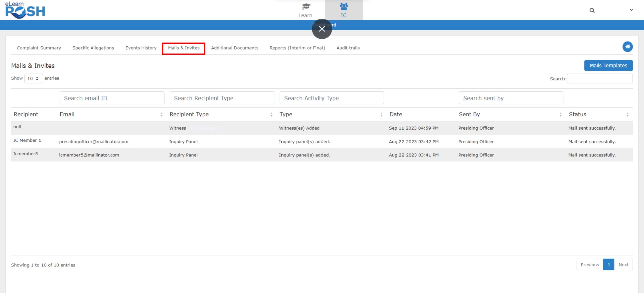
Task: Go to Previous page
Action: click(x=590, y=265)
